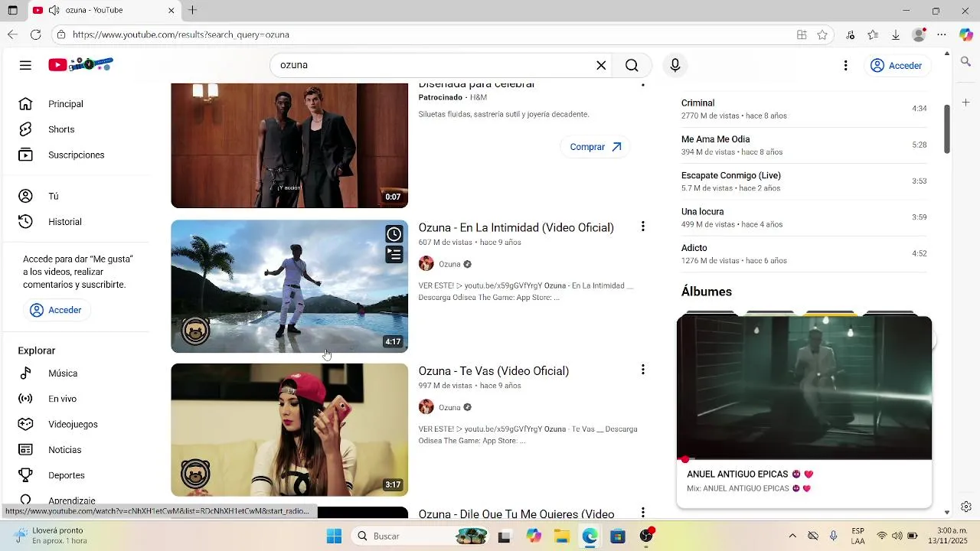Sign in with top Acceder button
The width and height of the screenshot is (980, 551).
[897, 66]
